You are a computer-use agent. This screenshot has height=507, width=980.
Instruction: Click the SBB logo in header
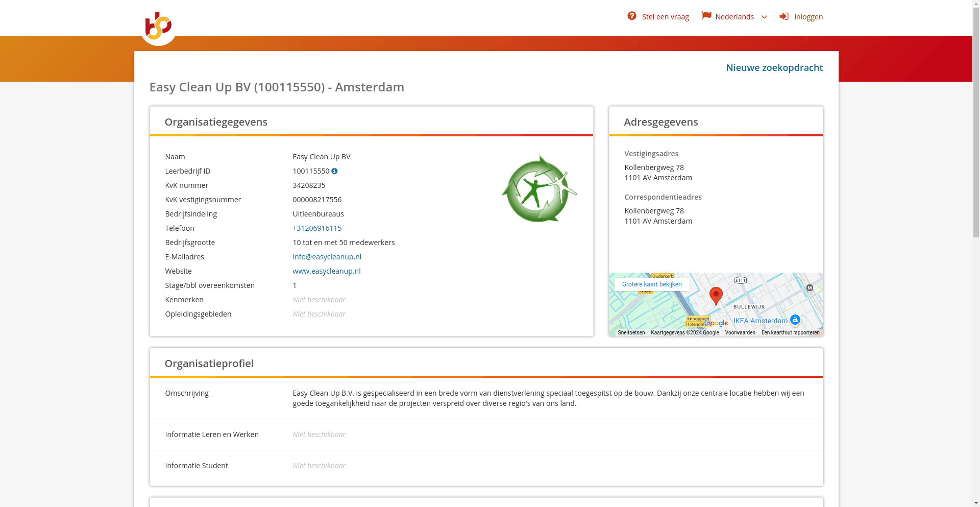pyautogui.click(x=158, y=27)
